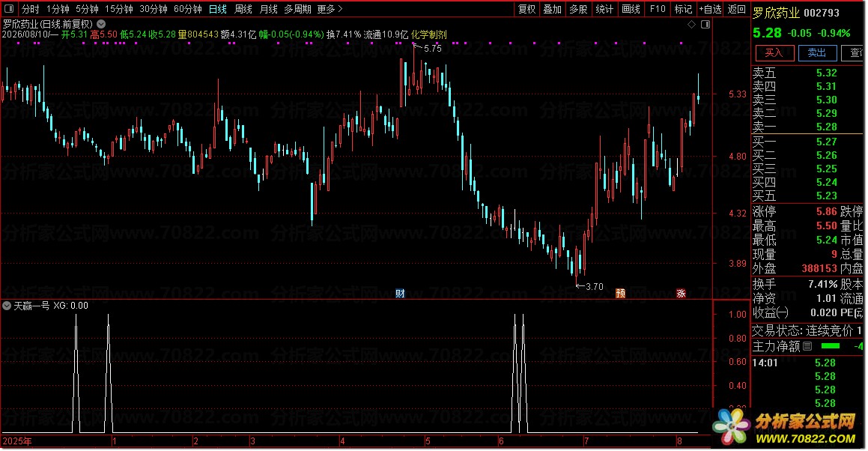Screen dimensions: 868x451
Task: Click the diamond icon above the chart
Action: pyautogui.click(x=691, y=25)
